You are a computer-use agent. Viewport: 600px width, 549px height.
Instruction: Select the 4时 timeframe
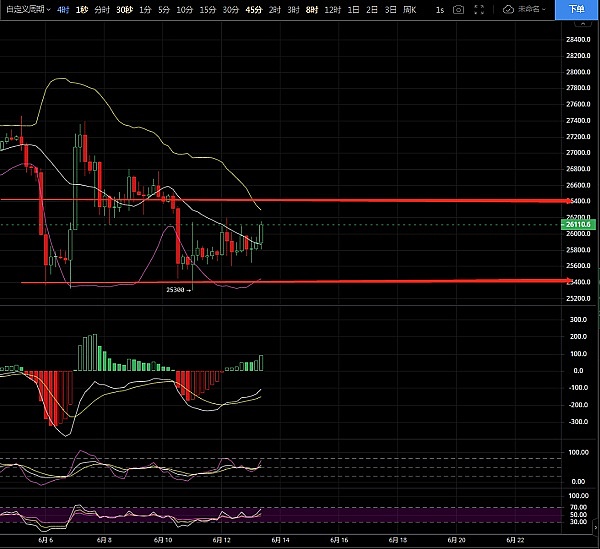63,9
